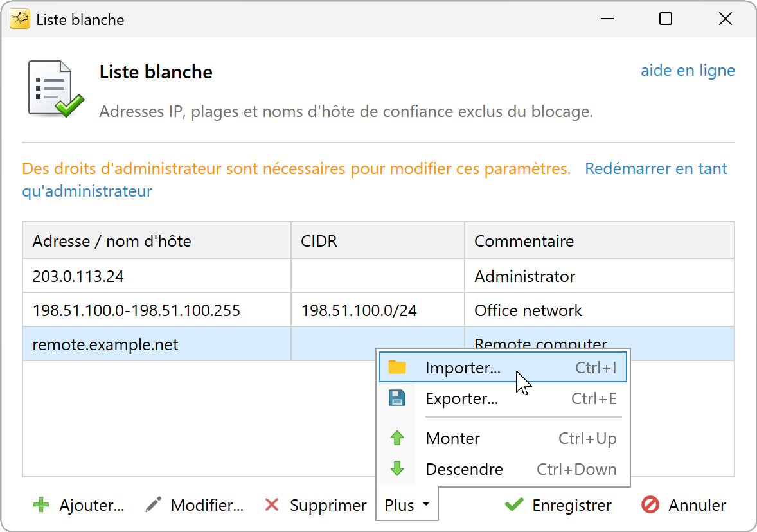Click the Commentaire column header
The image size is (757, 532).
pyautogui.click(x=600, y=240)
